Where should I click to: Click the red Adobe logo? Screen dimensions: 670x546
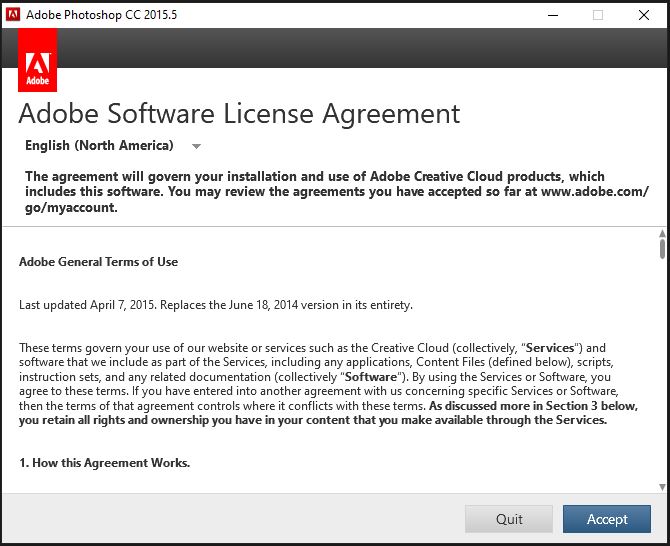[x=37, y=60]
